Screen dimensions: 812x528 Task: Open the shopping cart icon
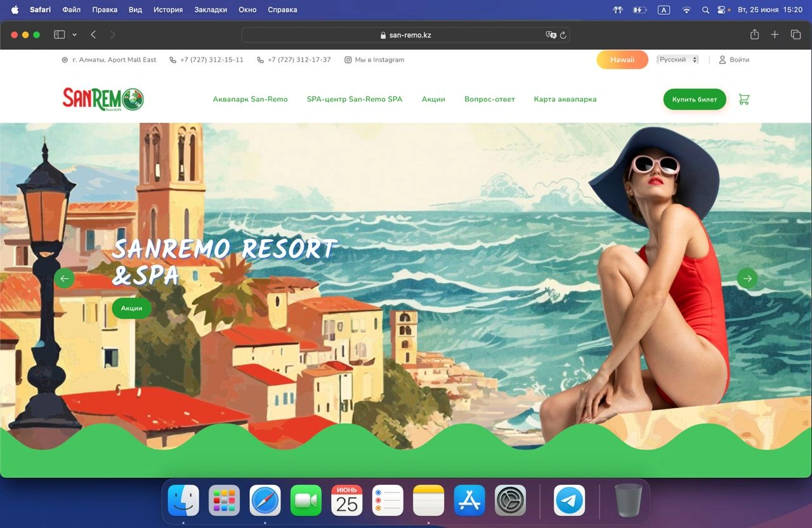click(x=744, y=99)
